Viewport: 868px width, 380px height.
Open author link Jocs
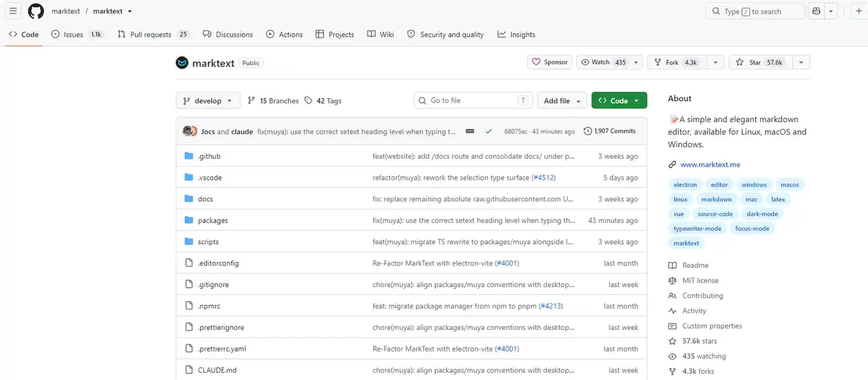(x=208, y=131)
